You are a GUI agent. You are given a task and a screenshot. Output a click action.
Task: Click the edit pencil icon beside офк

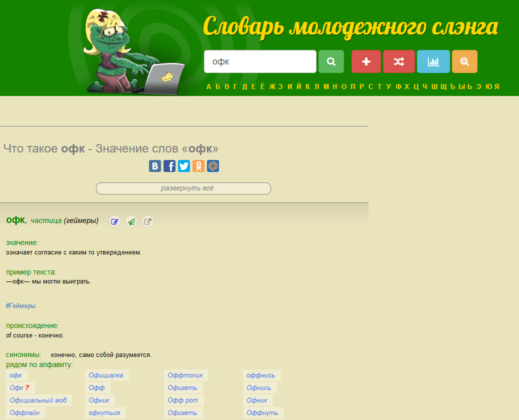click(x=115, y=221)
